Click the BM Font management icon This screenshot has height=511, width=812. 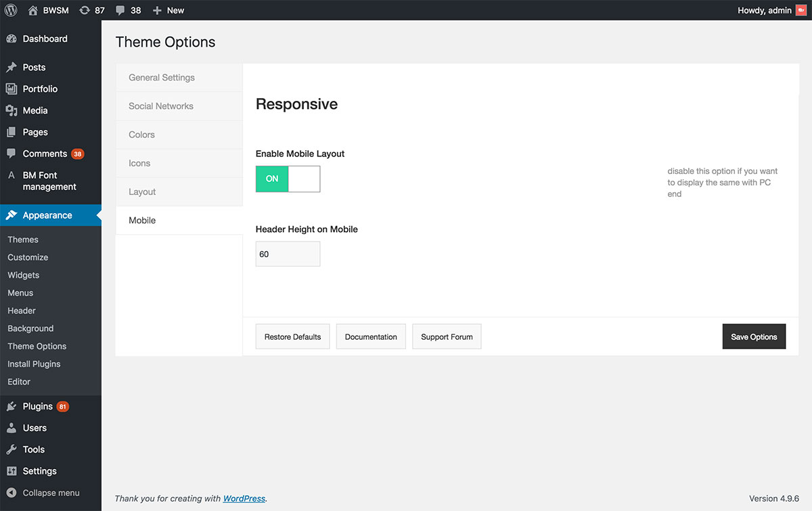(12, 175)
